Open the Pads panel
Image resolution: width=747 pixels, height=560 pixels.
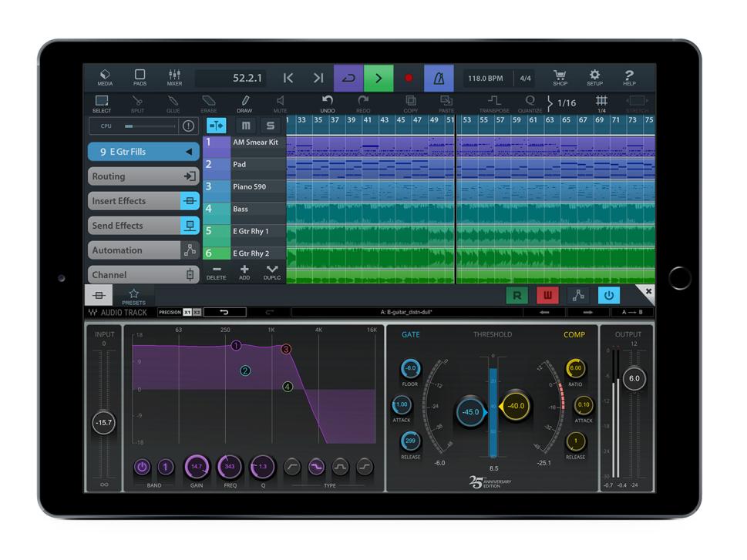(x=140, y=78)
